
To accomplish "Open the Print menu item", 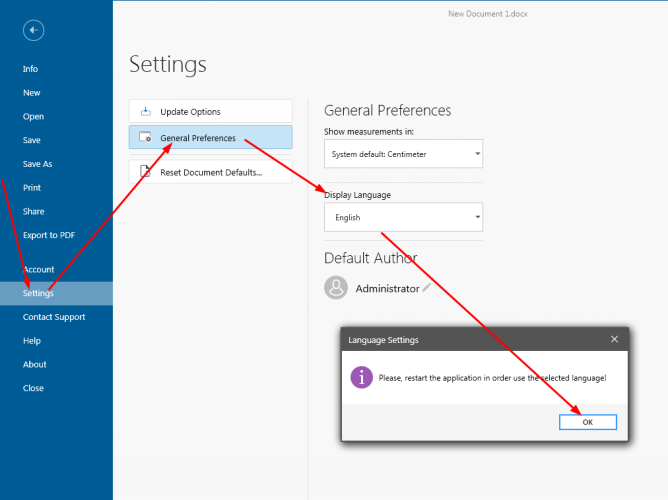I will click(32, 188).
